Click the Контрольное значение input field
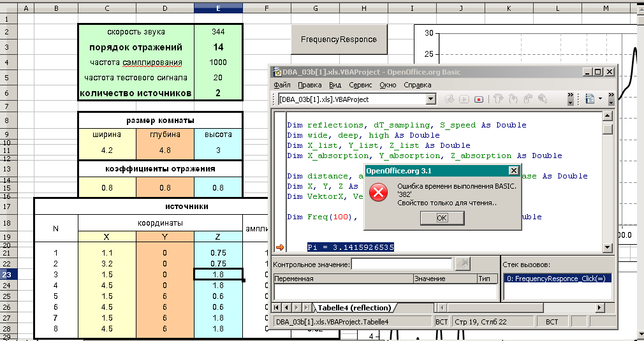This screenshot has height=341, width=644. point(402,265)
